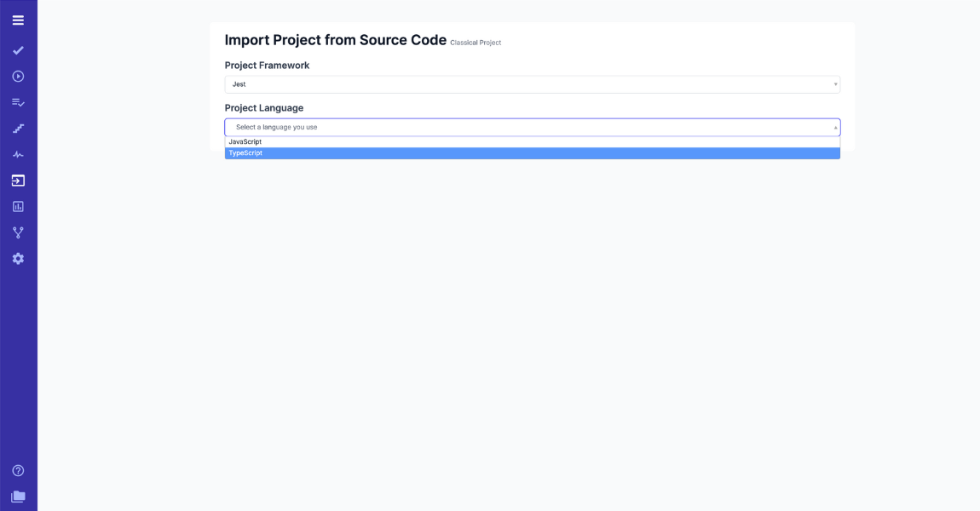Open the activity monitor pulse icon

click(18, 154)
